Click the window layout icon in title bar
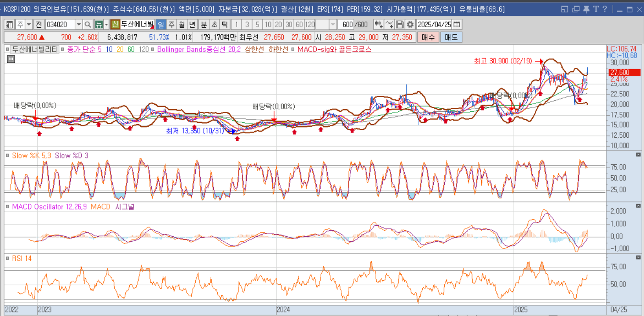Screen dimensions: 644x316 click(565, 9)
